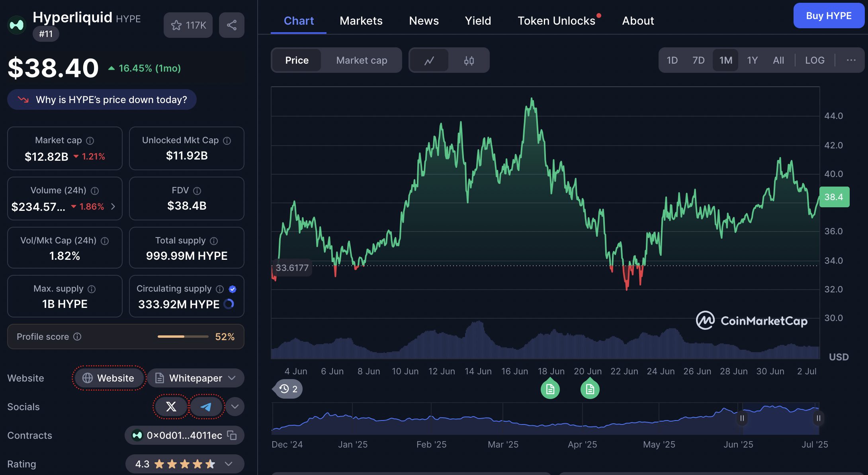Viewport: 868px width, 475px height.
Task: Click the price-down trend icon in the HYPE question
Action: [23, 99]
